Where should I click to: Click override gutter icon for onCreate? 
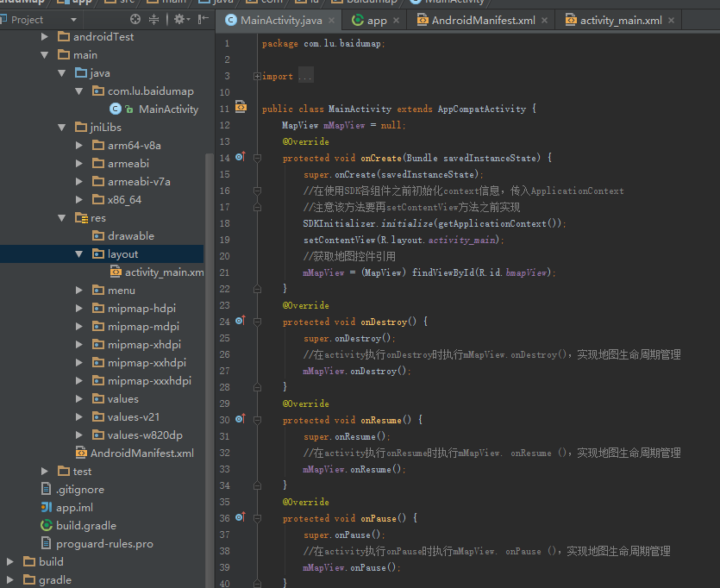(x=241, y=157)
